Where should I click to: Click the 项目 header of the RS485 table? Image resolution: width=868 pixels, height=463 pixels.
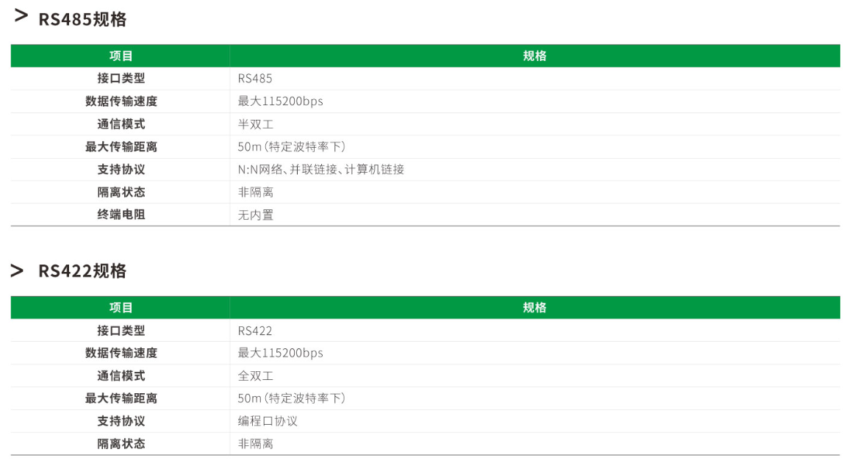coord(121,56)
